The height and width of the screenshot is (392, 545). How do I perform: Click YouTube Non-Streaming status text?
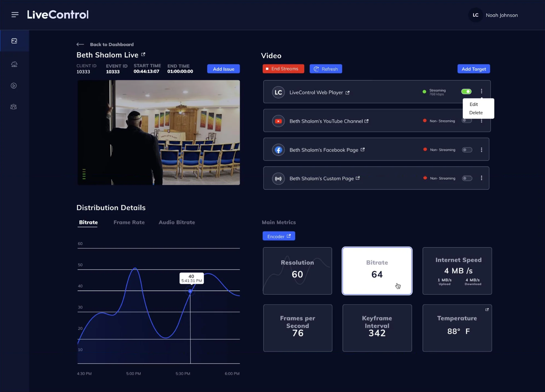click(x=442, y=121)
